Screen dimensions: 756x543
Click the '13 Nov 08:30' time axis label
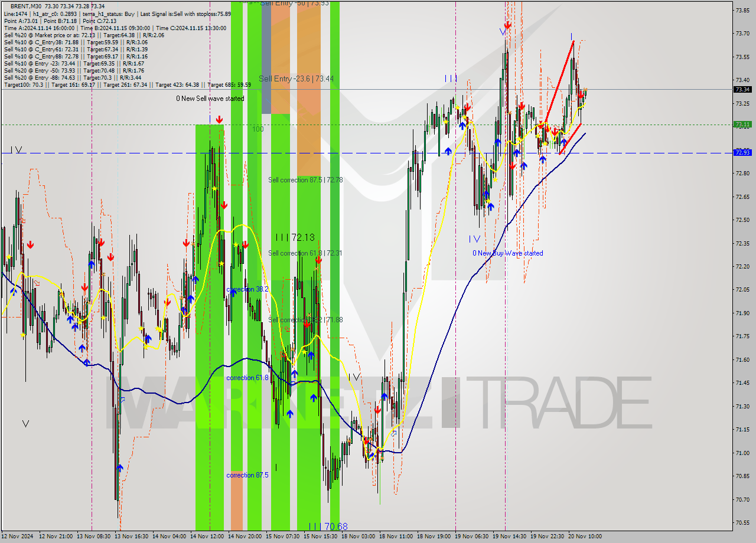pos(94,537)
